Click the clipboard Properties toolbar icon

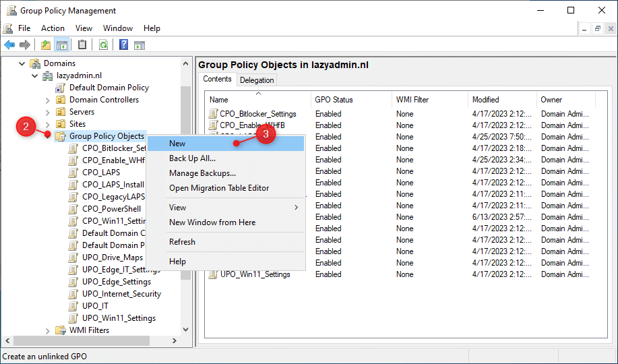click(x=82, y=45)
